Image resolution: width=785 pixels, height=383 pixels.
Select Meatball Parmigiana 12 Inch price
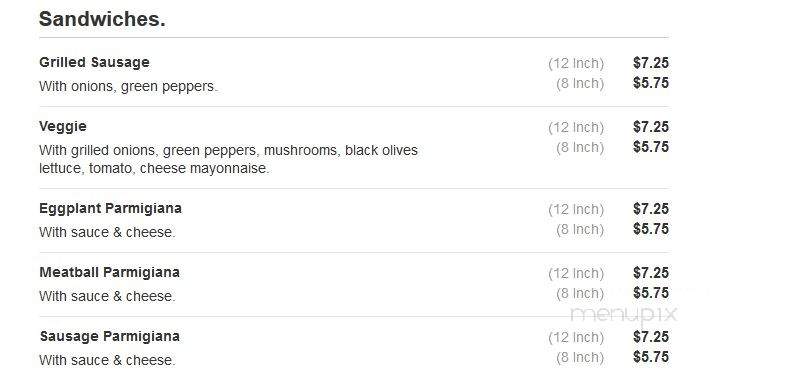click(651, 273)
